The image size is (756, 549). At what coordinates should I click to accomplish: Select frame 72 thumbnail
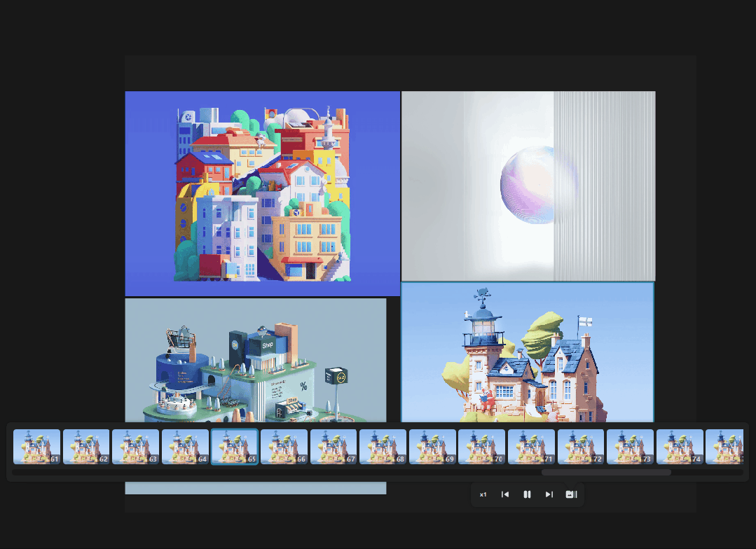coord(581,447)
